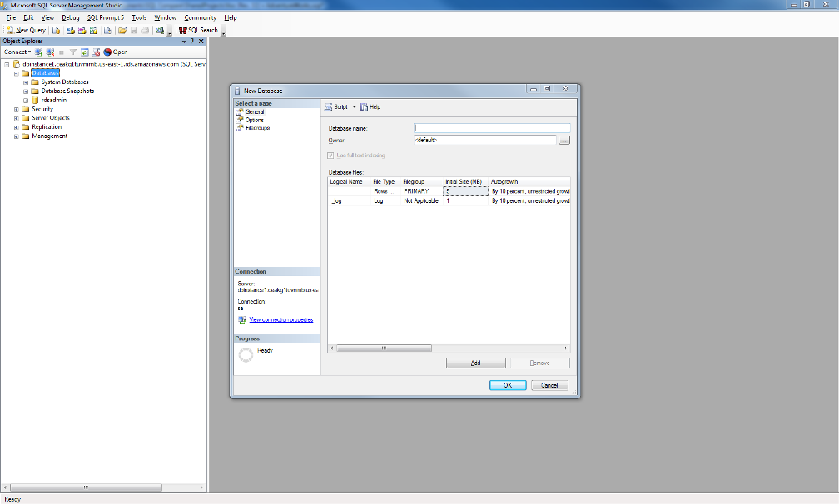Open the File menu

11,17
